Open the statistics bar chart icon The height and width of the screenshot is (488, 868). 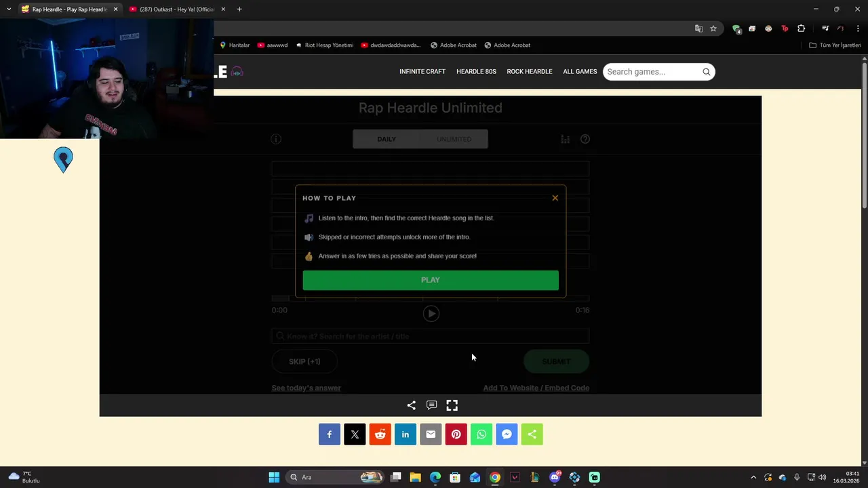point(565,139)
